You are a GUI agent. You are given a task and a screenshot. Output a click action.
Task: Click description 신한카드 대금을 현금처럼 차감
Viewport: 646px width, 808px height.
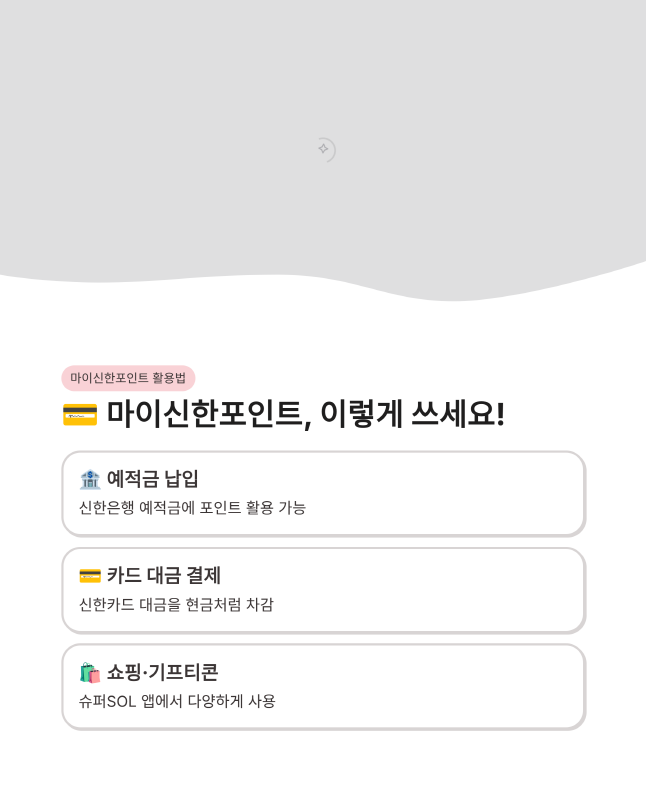pos(176,604)
